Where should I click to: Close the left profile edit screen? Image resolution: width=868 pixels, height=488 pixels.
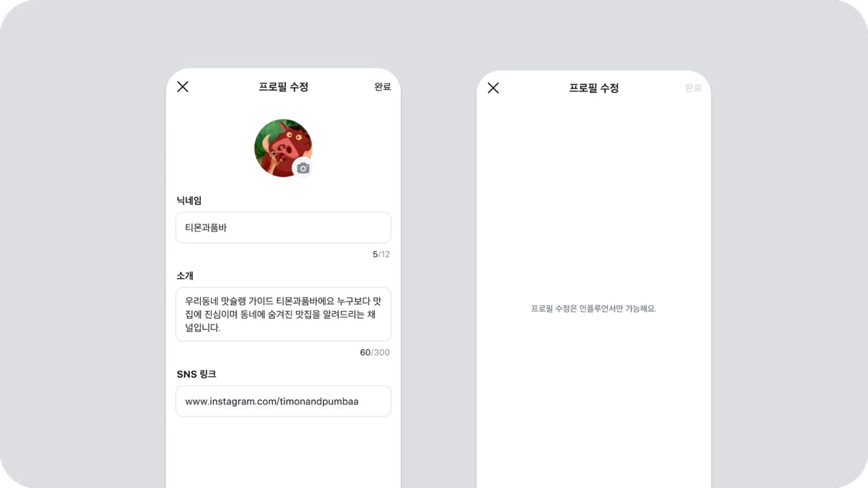[x=183, y=86]
